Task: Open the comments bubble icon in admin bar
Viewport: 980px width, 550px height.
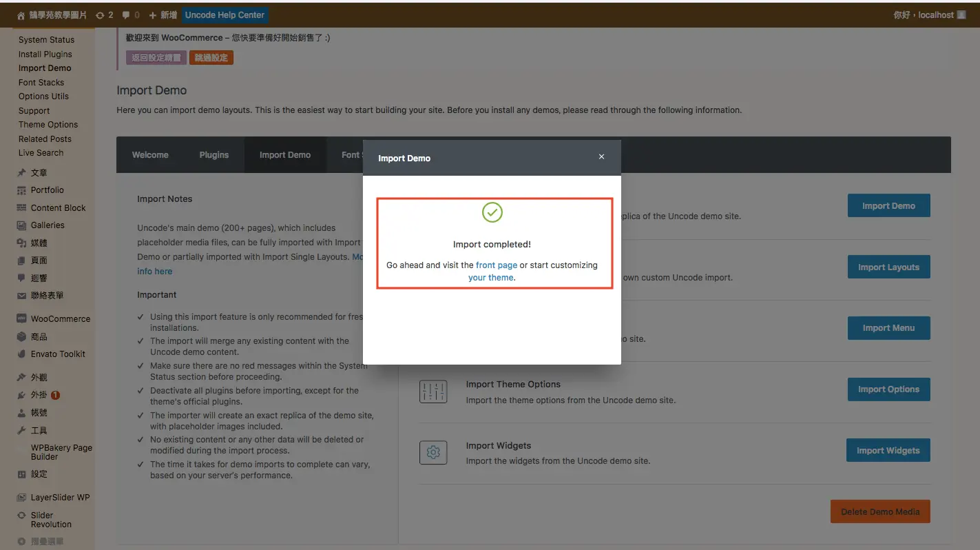Action: coord(126,15)
